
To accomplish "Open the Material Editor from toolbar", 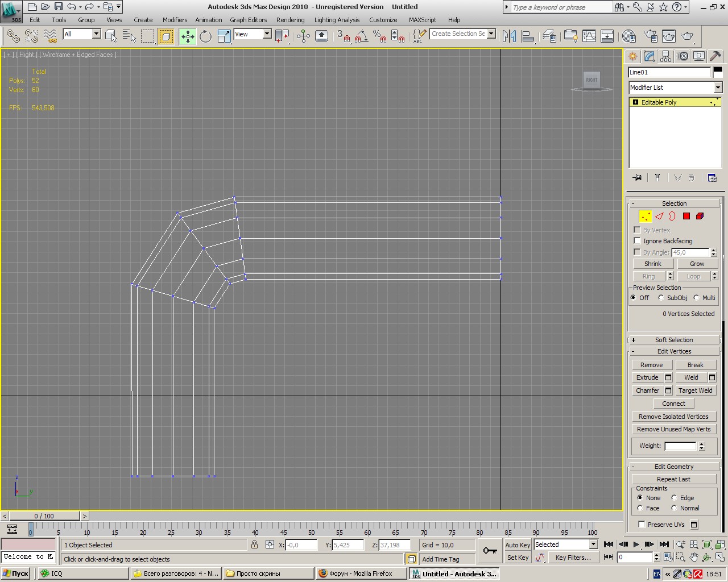I will coord(628,36).
